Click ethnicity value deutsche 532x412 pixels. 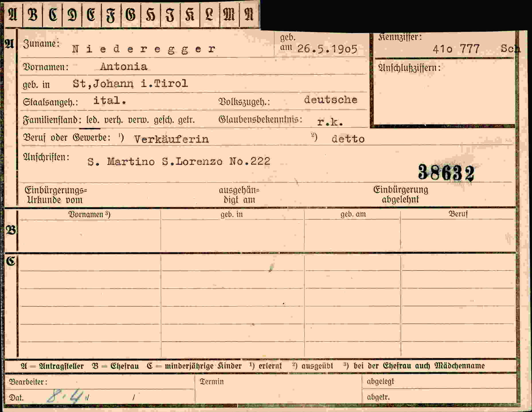[331, 100]
